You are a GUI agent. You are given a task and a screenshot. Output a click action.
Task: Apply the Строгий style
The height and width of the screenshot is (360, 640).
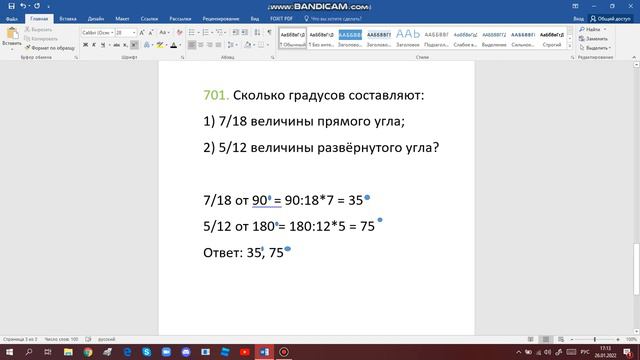(x=552, y=38)
